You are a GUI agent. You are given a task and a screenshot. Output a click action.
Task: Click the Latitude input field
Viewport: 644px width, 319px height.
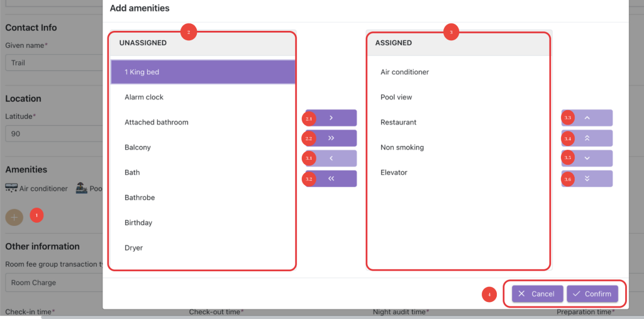[53, 134]
